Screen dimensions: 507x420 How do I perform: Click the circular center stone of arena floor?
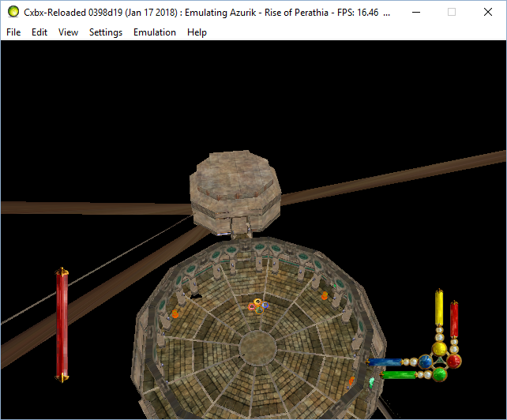tap(257, 347)
